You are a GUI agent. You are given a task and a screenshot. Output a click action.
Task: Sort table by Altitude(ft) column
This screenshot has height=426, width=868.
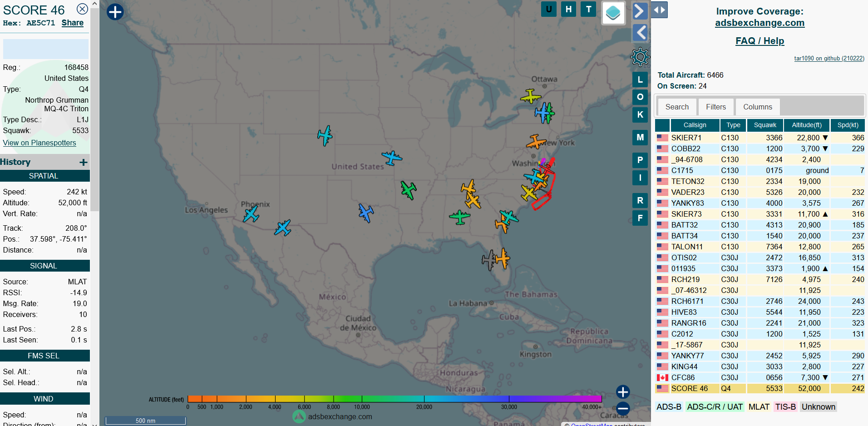(807, 125)
